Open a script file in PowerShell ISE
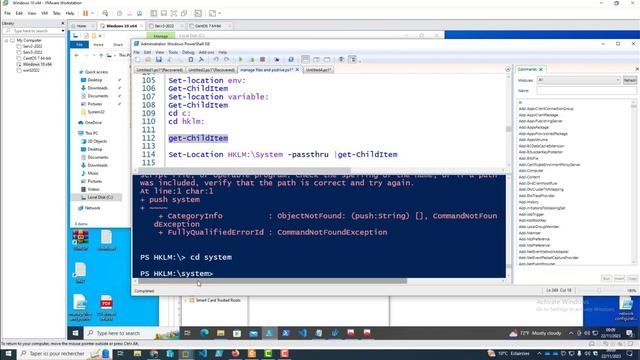 tap(148, 60)
